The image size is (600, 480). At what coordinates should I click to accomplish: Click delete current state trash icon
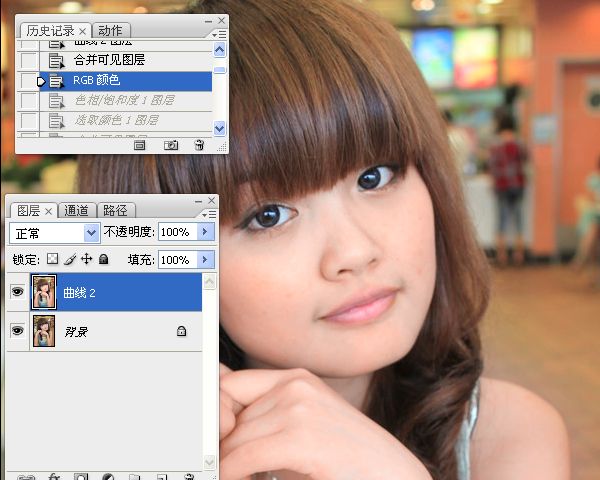click(199, 145)
